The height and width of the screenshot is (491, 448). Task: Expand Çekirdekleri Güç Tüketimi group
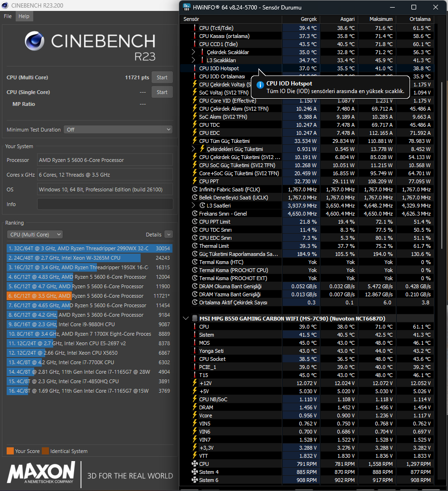tap(194, 149)
